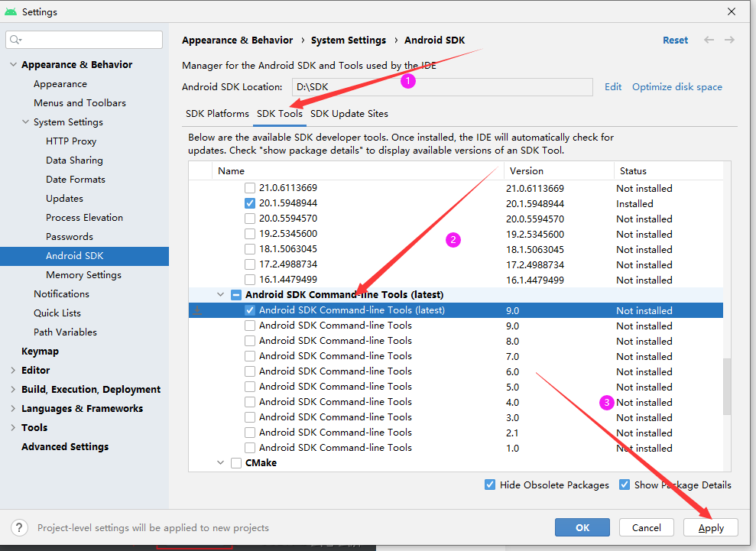This screenshot has height=551, width=756.
Task: Open the SDK Update Sites tab
Action: click(349, 113)
